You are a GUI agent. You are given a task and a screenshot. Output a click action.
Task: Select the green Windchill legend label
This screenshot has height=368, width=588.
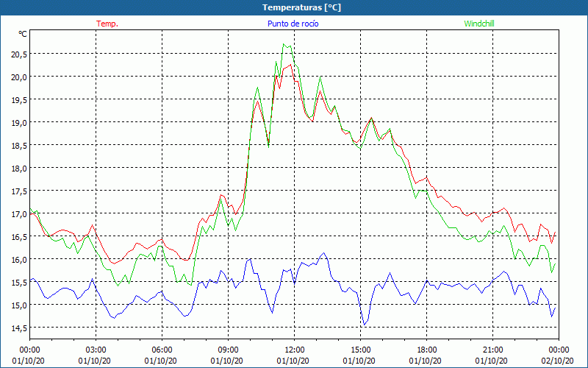479,24
